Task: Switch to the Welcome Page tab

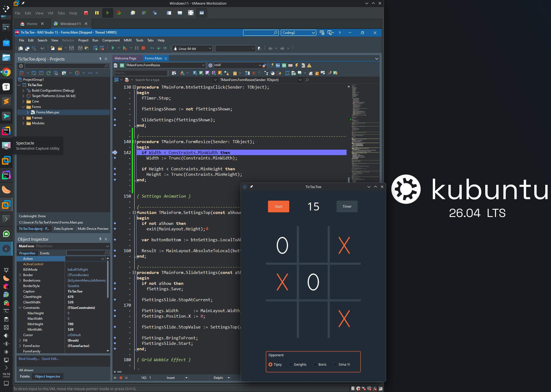Action: tap(126, 58)
